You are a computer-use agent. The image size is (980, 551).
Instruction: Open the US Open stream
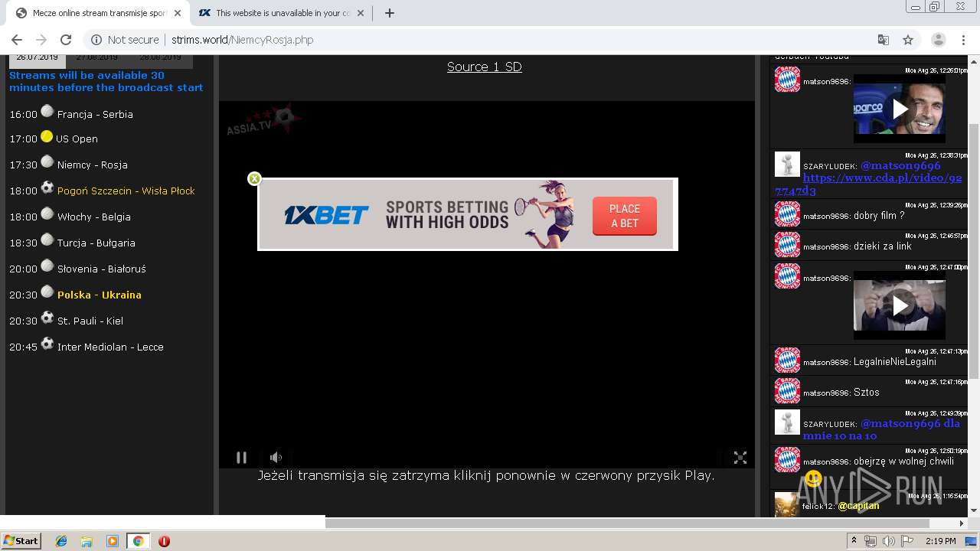(77, 139)
